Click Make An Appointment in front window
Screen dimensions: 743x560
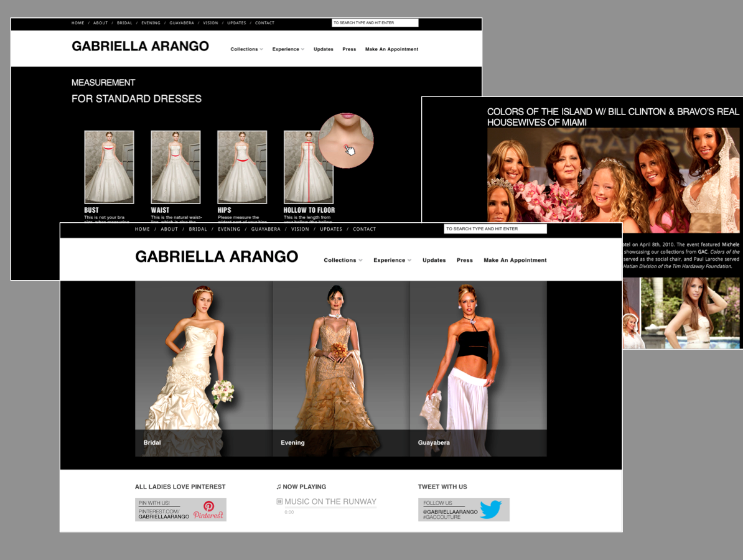click(515, 260)
